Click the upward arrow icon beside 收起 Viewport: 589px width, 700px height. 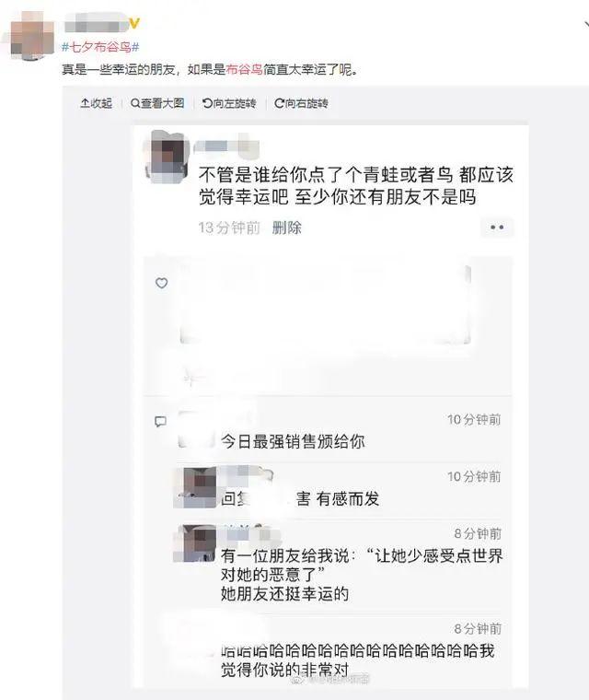coord(85,103)
